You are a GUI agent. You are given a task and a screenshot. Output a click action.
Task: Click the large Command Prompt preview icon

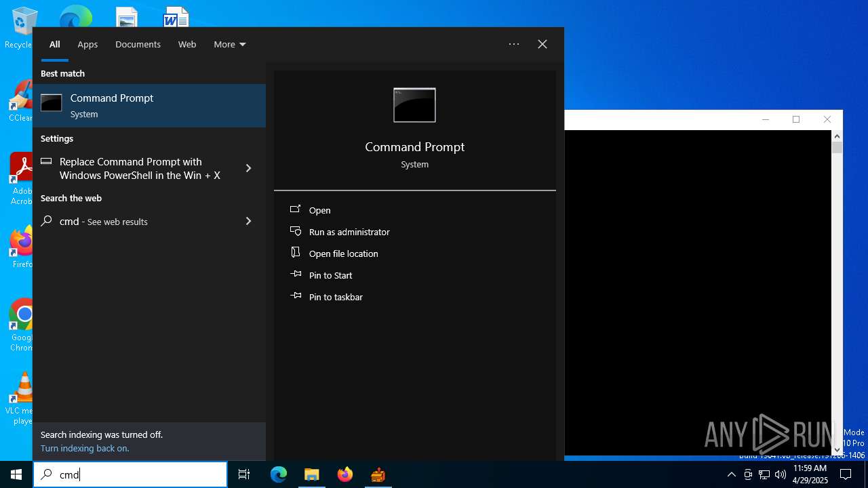414,105
